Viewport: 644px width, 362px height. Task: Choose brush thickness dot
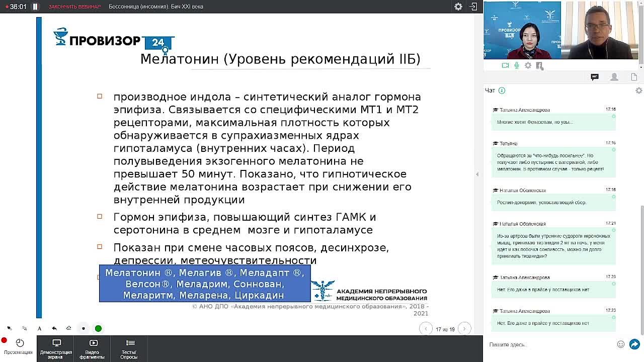84,328
